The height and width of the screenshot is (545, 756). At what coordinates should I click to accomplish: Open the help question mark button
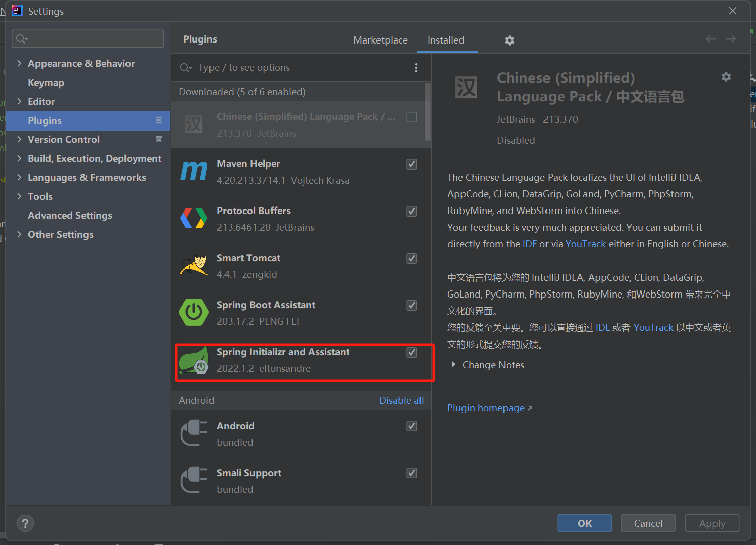[25, 523]
